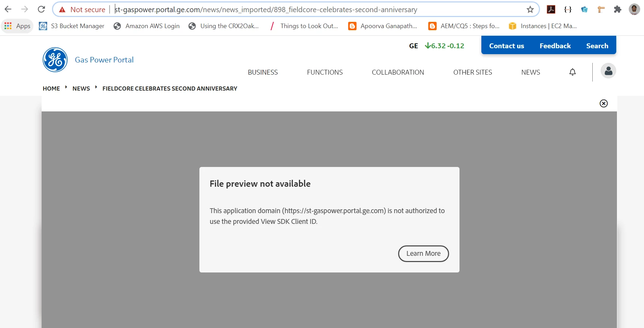This screenshot has width=644, height=328.
Task: Open the Adobe Acrobat extension
Action: tap(551, 9)
